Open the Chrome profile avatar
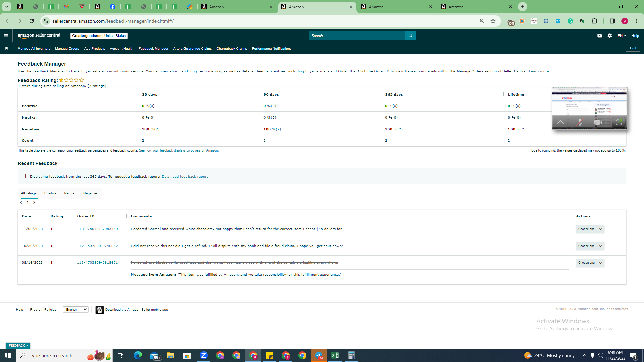 pos(625,21)
